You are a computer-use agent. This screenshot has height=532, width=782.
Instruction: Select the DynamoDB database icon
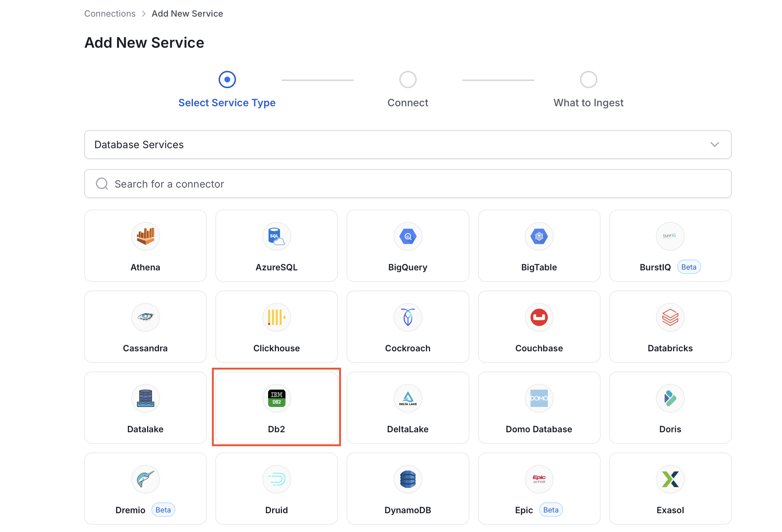pos(408,479)
